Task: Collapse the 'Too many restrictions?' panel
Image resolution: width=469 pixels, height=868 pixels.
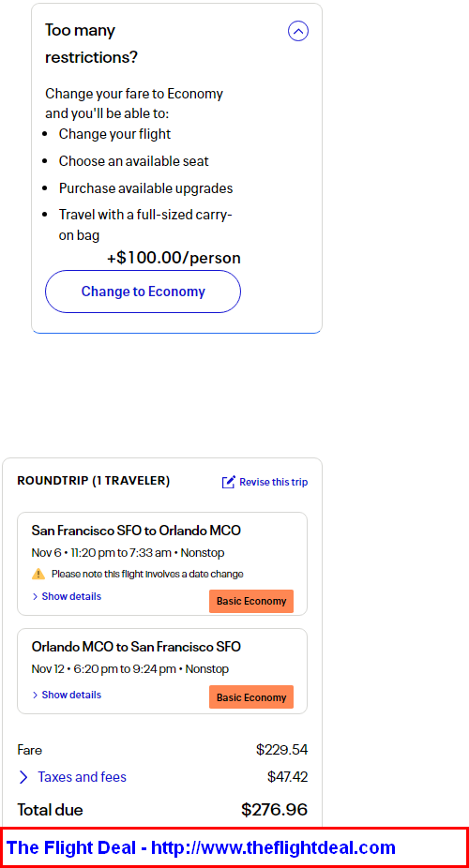Action: coord(298,31)
